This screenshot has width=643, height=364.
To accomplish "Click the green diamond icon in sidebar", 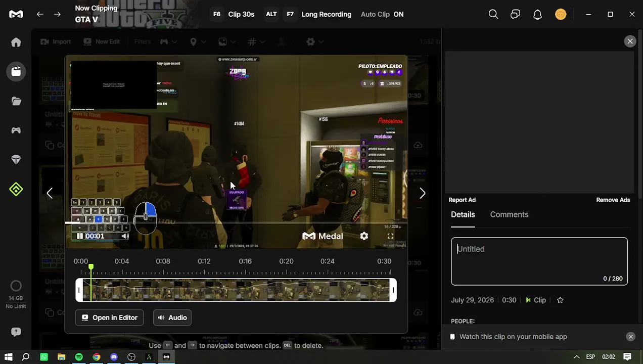I will [x=16, y=189].
